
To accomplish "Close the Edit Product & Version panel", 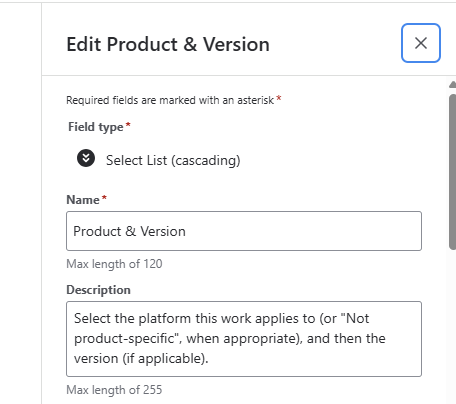I will [421, 43].
